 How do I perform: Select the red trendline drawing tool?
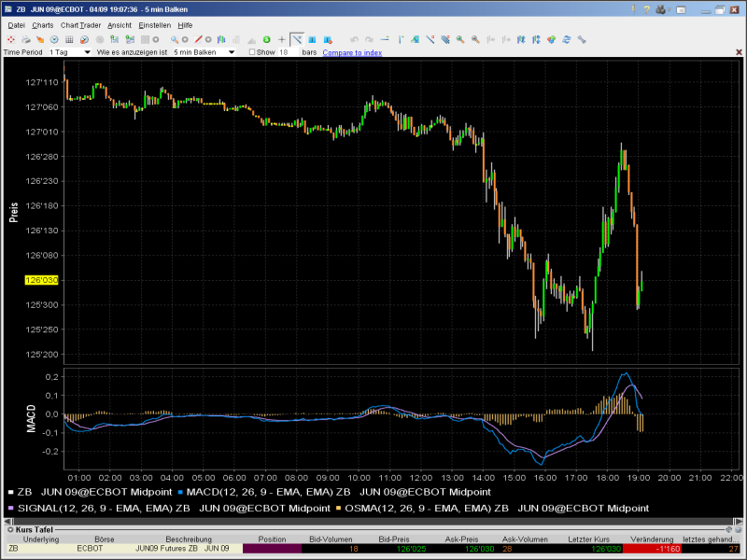point(198,39)
